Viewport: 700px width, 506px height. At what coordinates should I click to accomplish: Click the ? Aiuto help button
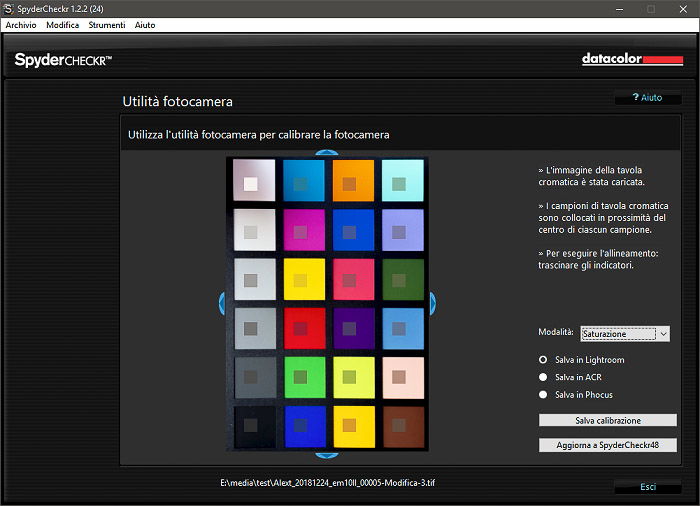click(648, 97)
